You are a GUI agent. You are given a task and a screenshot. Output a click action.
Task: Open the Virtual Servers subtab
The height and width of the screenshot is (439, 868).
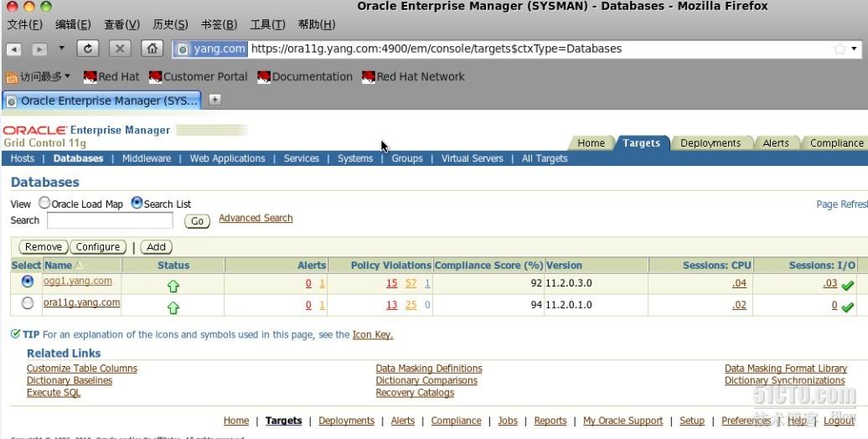(x=473, y=158)
